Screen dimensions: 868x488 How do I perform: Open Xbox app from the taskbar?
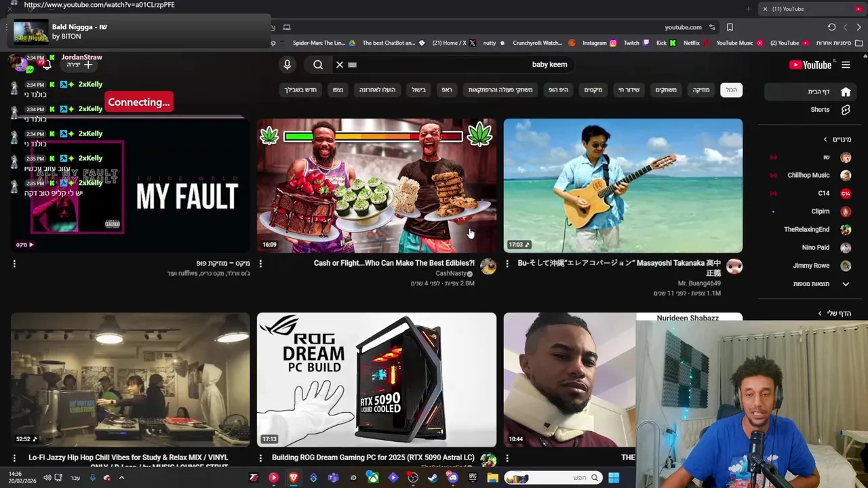pos(373,478)
